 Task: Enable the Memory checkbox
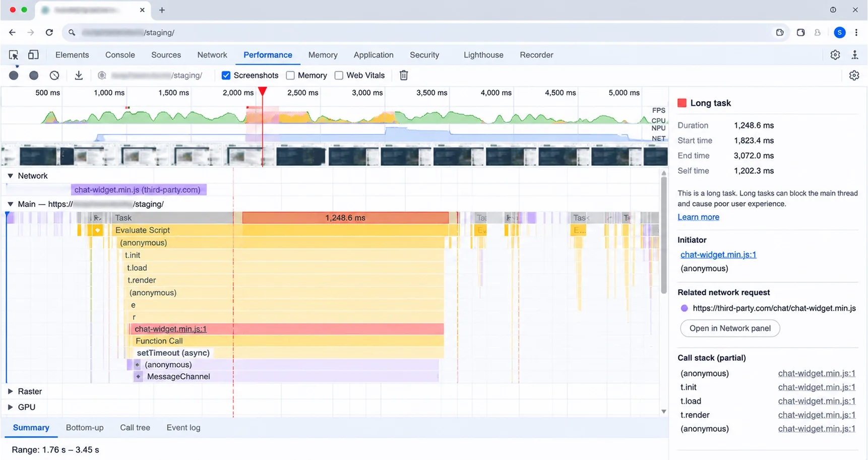[x=290, y=75]
